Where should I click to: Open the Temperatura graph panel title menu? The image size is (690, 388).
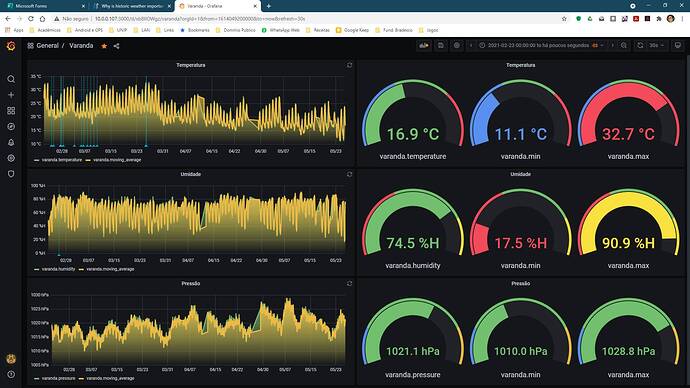pos(191,65)
